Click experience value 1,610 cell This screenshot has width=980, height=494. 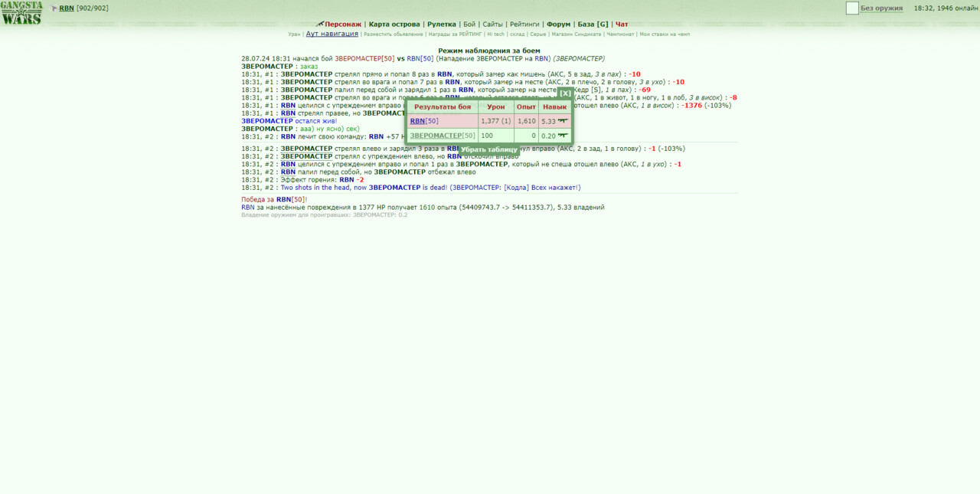point(526,121)
